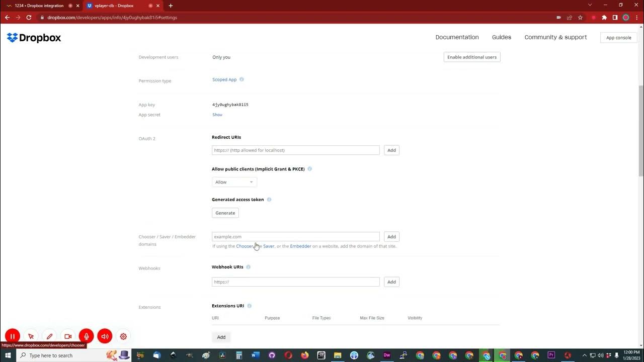Open Chrome profile avatar

[626, 17]
